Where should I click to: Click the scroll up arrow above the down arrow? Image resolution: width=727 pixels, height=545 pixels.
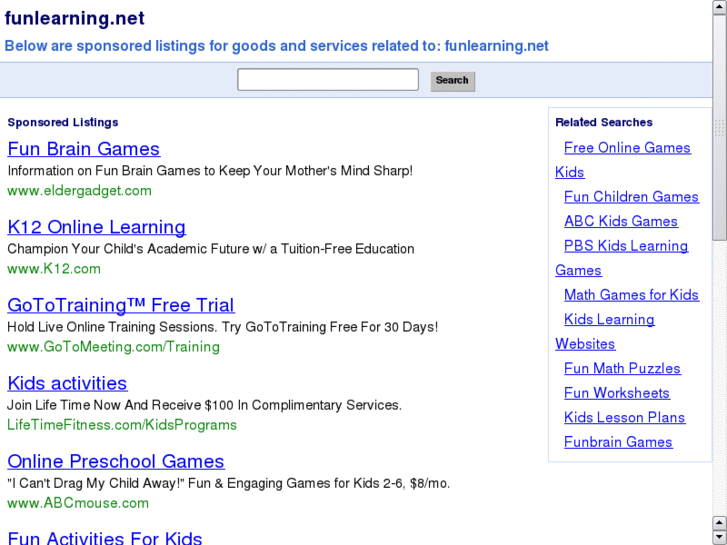[719, 522]
